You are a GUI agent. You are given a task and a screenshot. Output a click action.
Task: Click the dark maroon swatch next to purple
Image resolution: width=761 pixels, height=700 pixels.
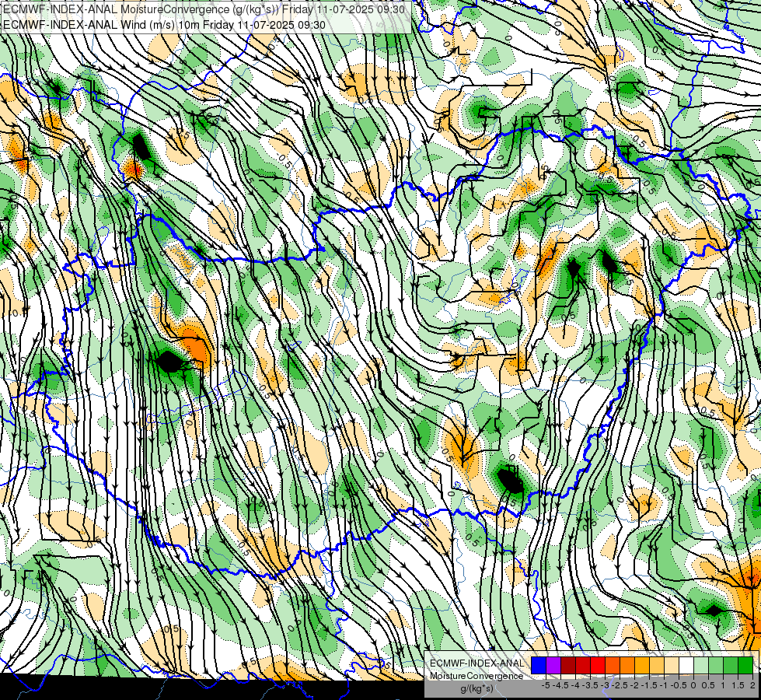point(568,665)
